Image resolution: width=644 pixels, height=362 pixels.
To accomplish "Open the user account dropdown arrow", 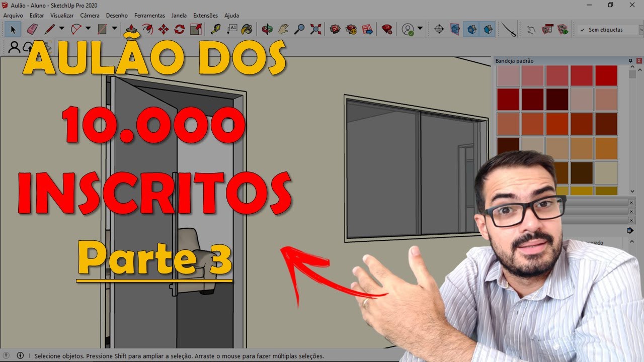I will click(420, 29).
